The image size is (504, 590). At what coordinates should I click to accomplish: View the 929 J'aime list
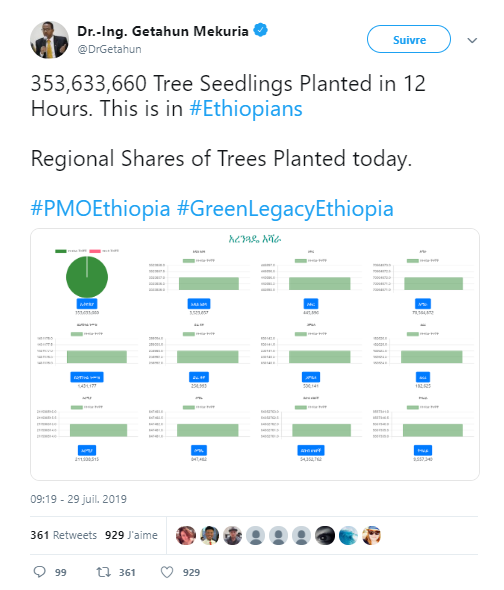click(131, 535)
